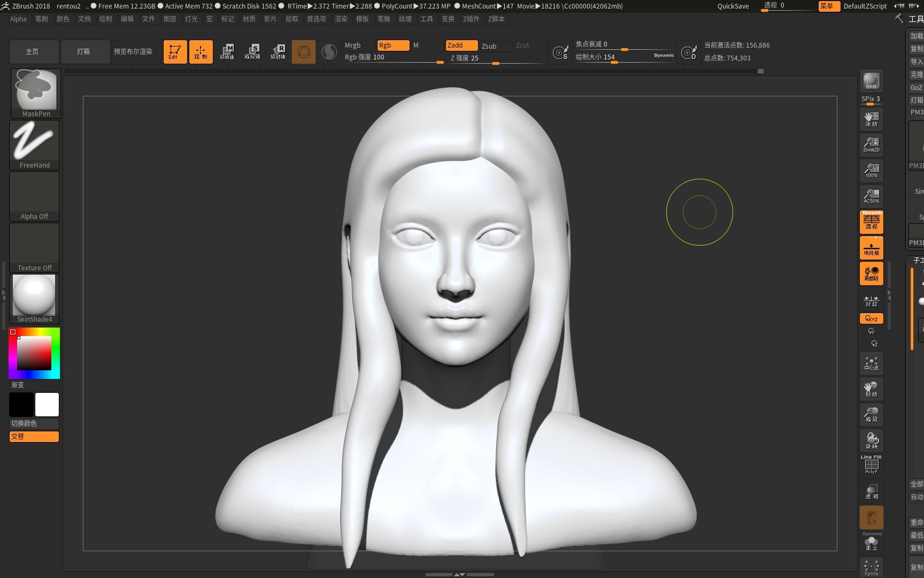Toggle the PolyF line fill icon
The height and width of the screenshot is (578, 924).
(x=871, y=465)
